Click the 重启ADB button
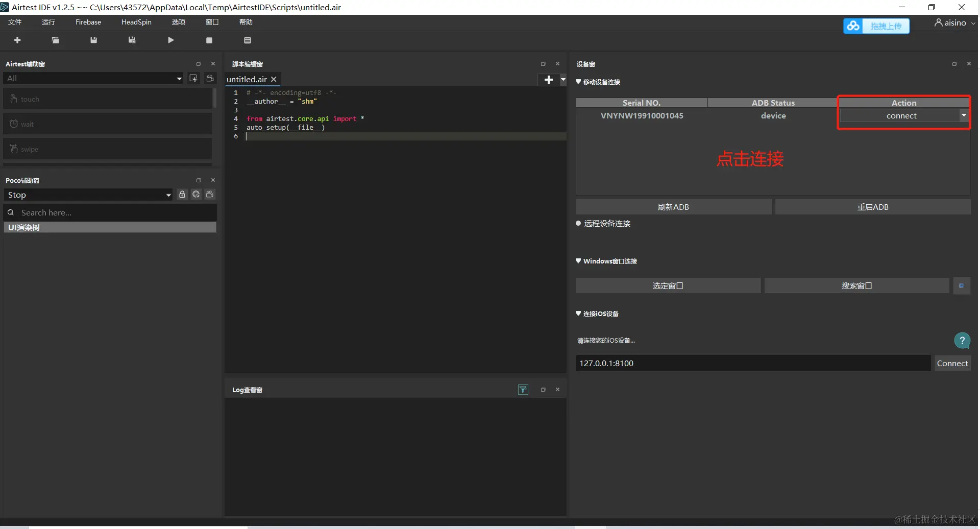The width and height of the screenshot is (980, 529). 873,207
